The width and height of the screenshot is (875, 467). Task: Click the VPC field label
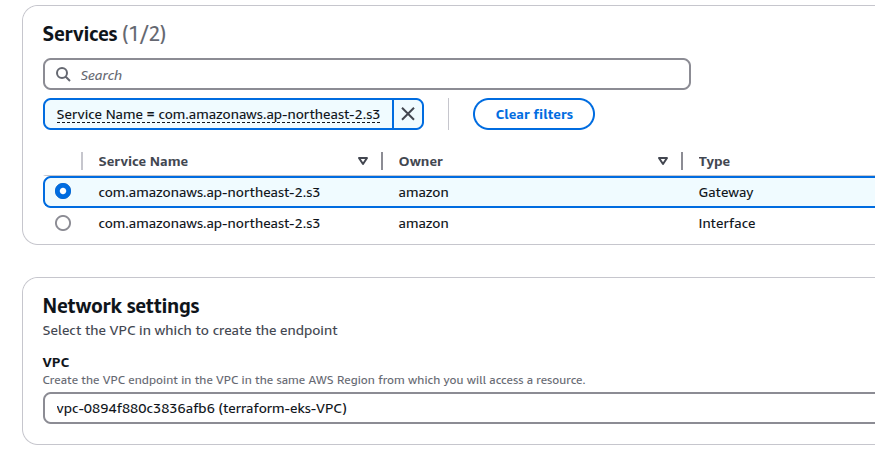click(x=56, y=363)
